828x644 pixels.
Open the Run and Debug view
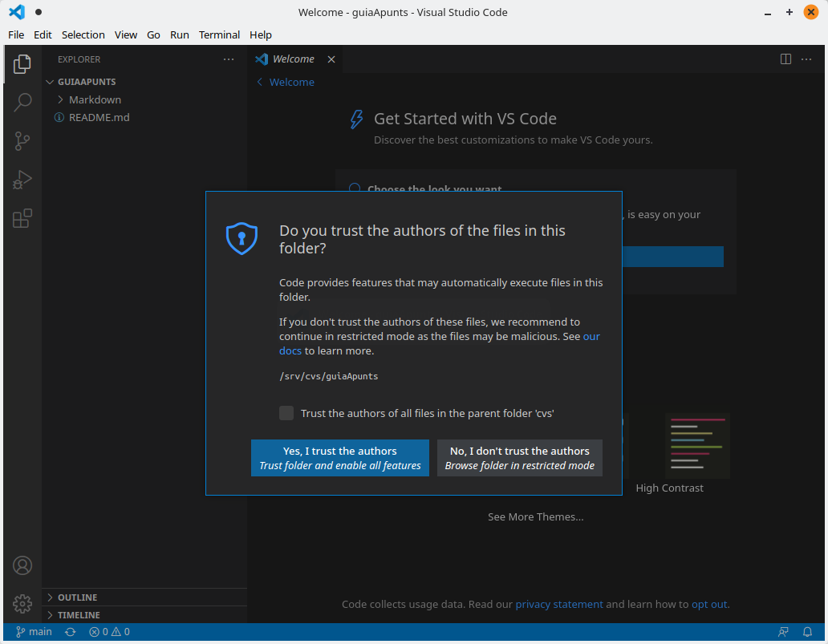[22, 180]
